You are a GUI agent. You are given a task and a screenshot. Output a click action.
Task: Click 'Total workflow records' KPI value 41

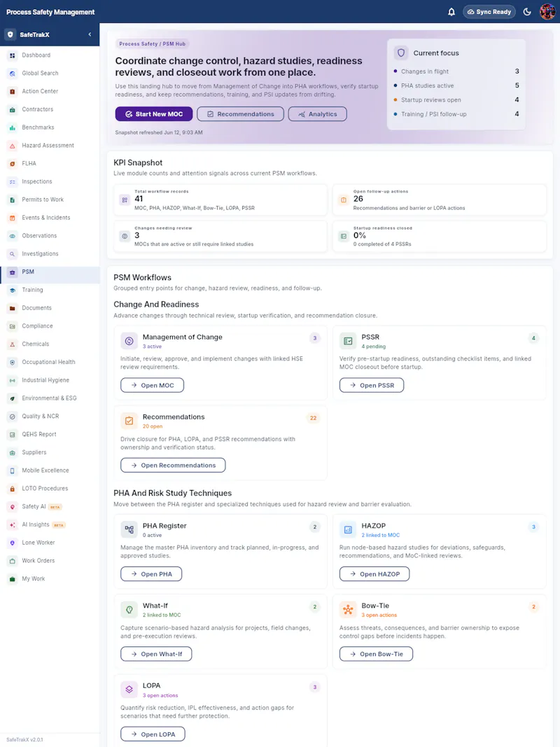(x=139, y=199)
